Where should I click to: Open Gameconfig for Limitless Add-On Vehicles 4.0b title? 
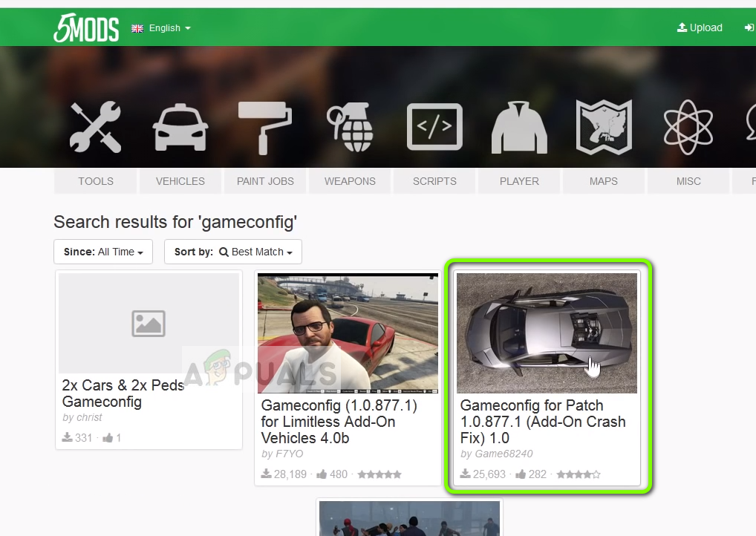tap(339, 421)
